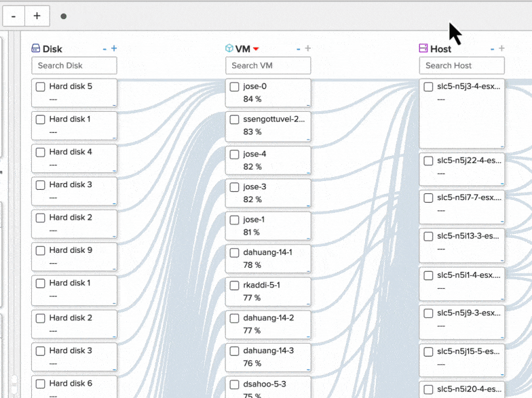Click the Host column header
This screenshot has height=398, width=532.
[441, 49]
